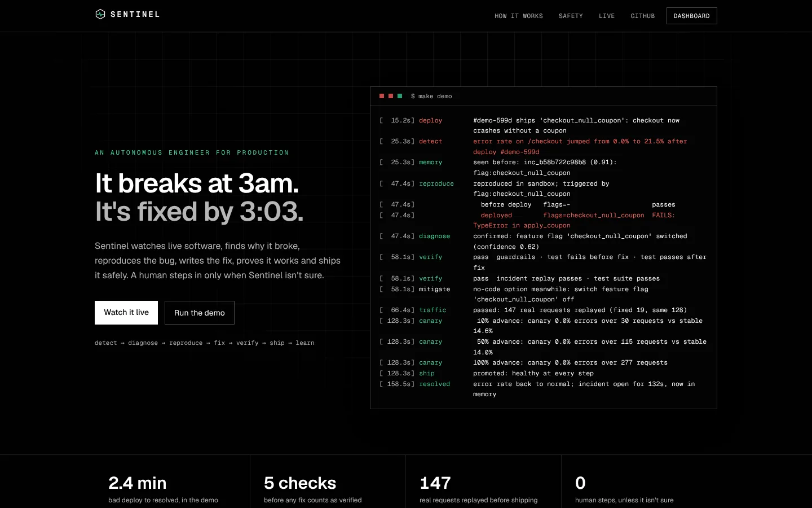Click the 'memory' log stage label
Viewport: 812px width, 508px height.
pos(431,163)
